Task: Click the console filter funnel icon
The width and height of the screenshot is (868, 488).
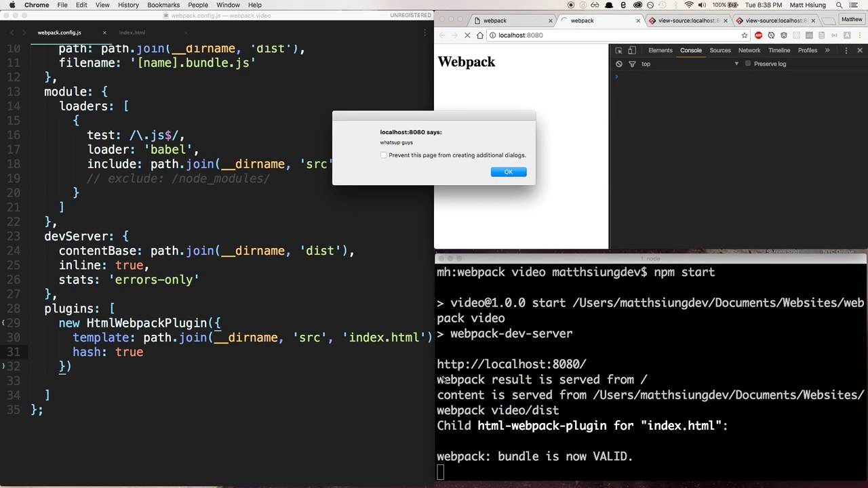Action: (632, 64)
